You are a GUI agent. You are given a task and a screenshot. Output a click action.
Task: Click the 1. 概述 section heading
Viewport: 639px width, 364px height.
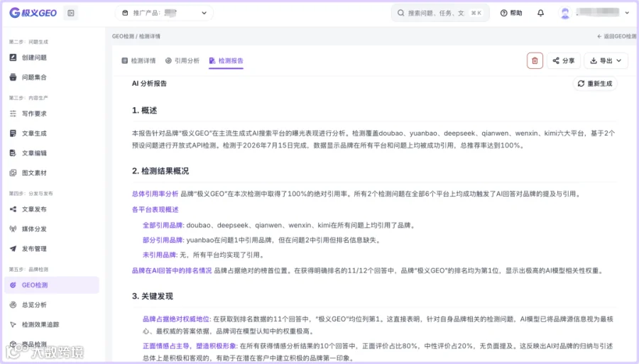point(145,111)
